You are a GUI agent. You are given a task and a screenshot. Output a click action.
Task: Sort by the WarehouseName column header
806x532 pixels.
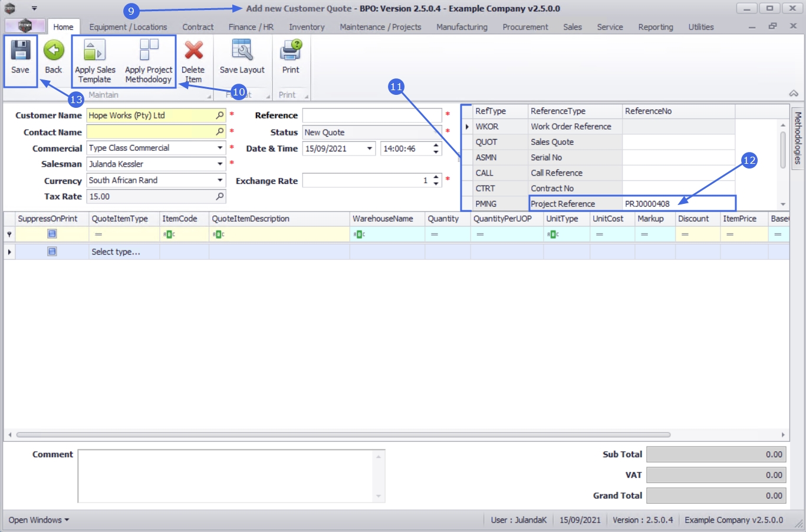pyautogui.click(x=387, y=219)
